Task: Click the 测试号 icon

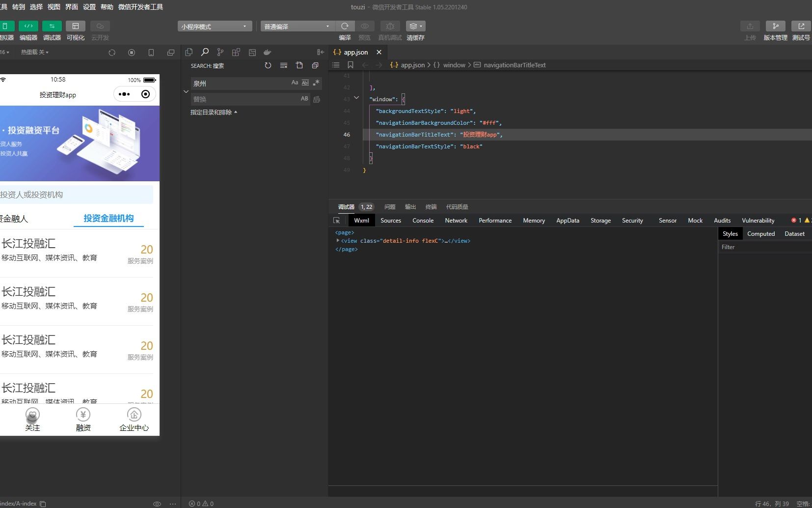Action: coord(801,26)
